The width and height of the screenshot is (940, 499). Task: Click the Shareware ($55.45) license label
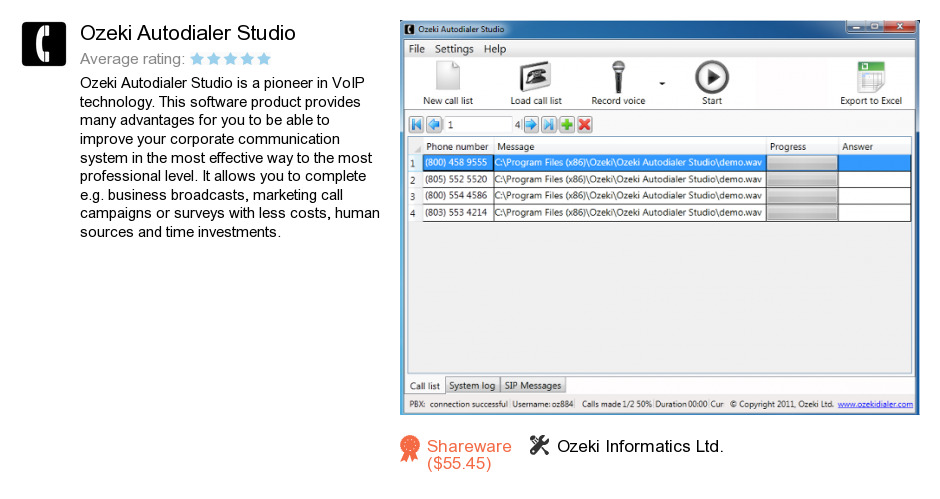(469, 455)
